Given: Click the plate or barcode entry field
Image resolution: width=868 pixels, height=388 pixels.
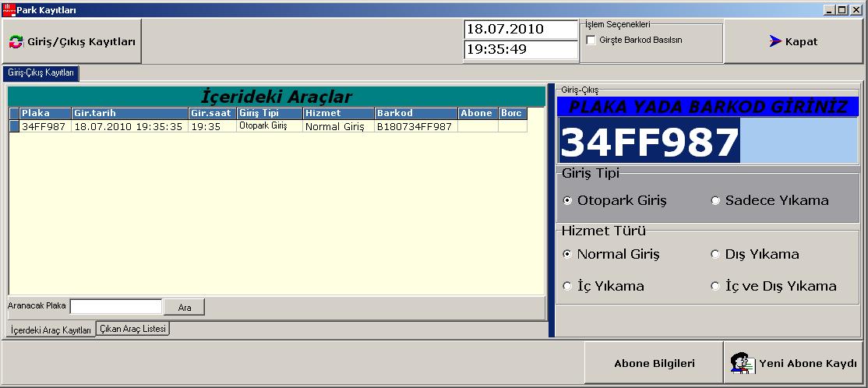Looking at the screenshot, I should 707,143.
